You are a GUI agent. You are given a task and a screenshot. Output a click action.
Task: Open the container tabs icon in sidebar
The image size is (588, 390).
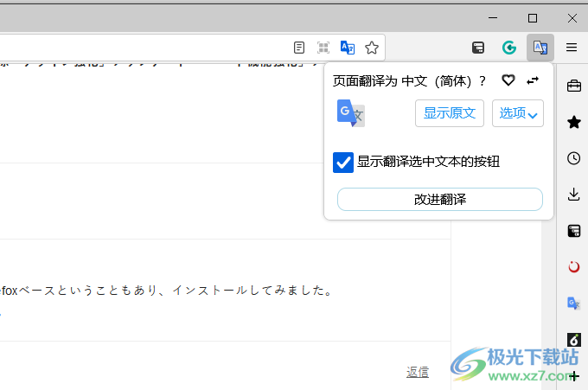point(574,231)
